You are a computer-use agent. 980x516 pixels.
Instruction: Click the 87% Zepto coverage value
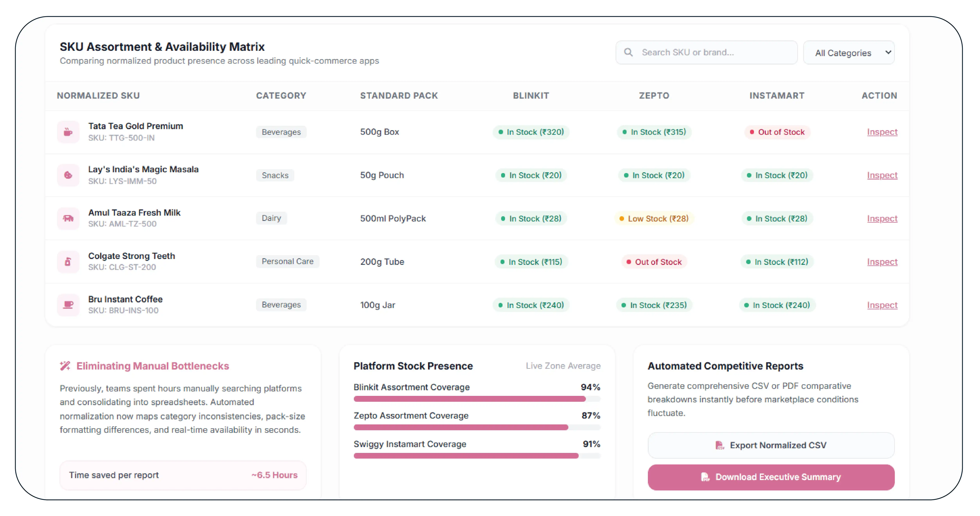coord(591,416)
